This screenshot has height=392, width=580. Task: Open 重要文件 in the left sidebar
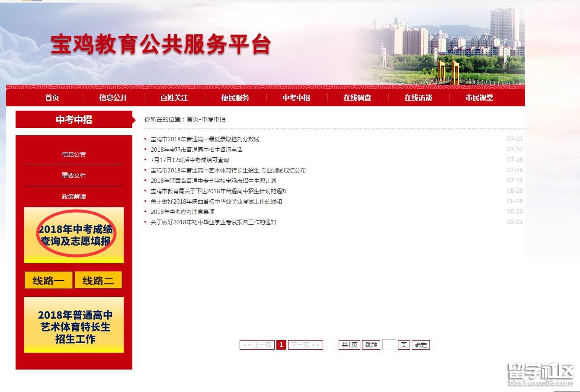pyautogui.click(x=74, y=175)
